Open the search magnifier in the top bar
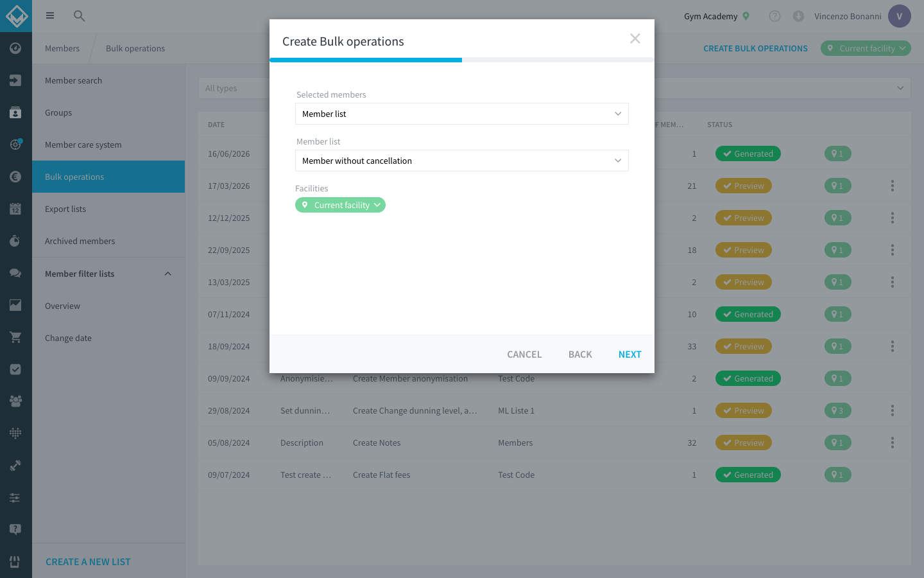Screen dimensions: 924x578 click(x=79, y=15)
